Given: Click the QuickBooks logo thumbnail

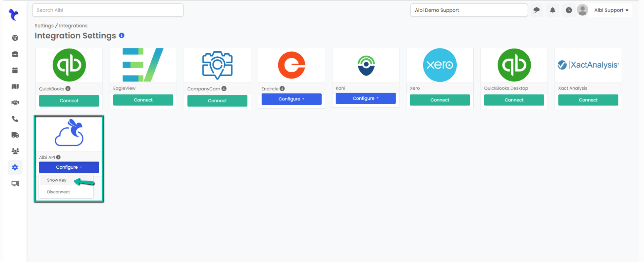Looking at the screenshot, I should [69, 65].
